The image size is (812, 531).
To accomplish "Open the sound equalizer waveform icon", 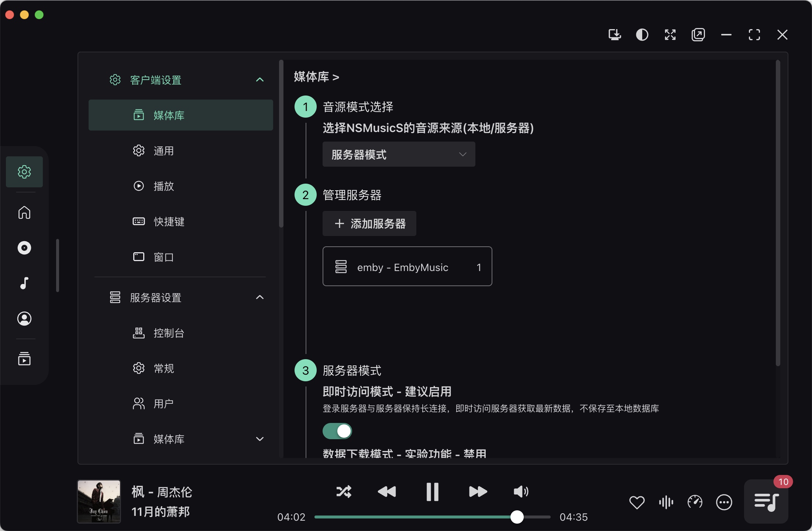I will 666,502.
